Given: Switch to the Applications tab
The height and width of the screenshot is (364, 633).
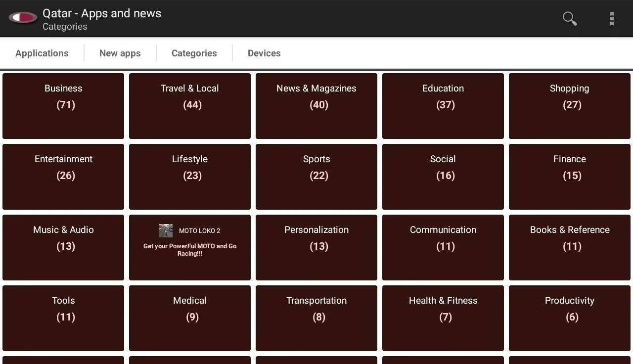Looking at the screenshot, I should coord(42,53).
